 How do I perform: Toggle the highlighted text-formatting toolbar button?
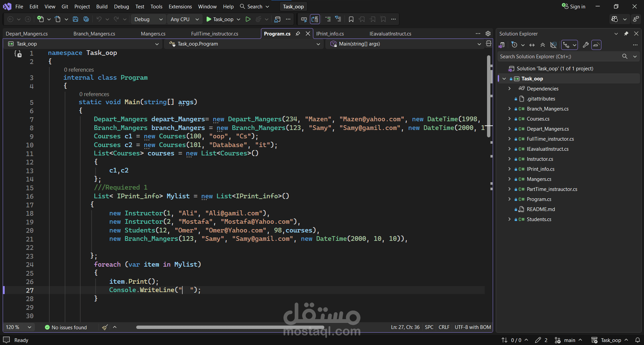(x=315, y=19)
